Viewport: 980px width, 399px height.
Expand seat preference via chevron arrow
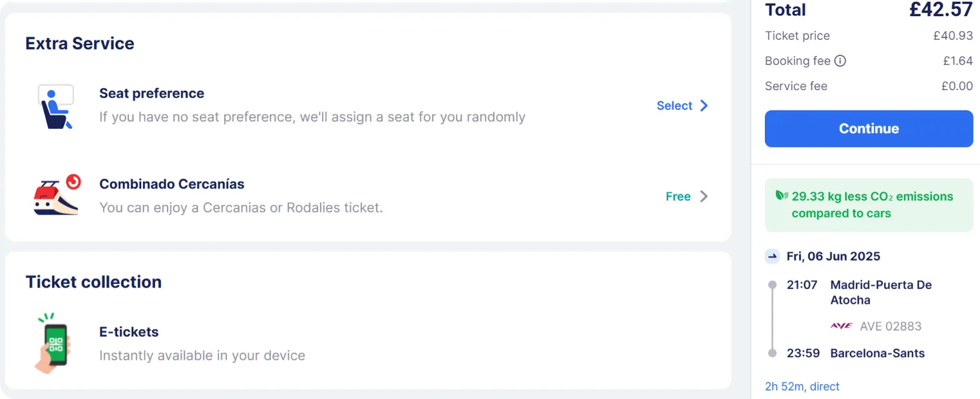pyautogui.click(x=704, y=106)
